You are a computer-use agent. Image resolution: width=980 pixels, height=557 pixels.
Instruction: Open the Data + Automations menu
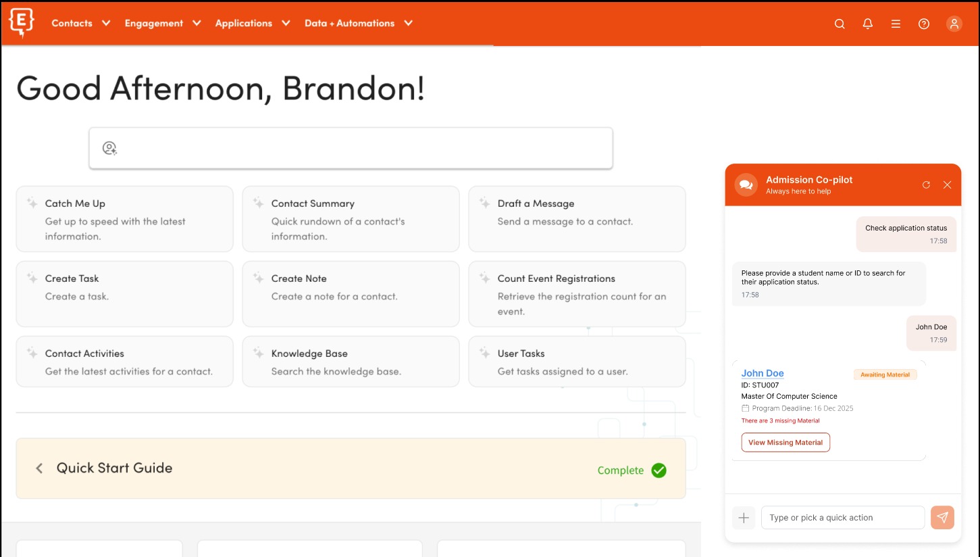(x=358, y=23)
